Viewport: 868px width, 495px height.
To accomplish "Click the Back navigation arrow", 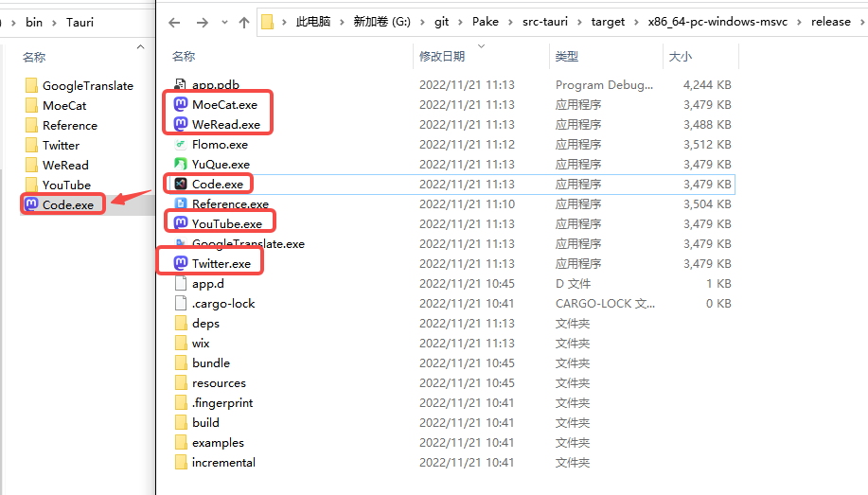I will [174, 22].
